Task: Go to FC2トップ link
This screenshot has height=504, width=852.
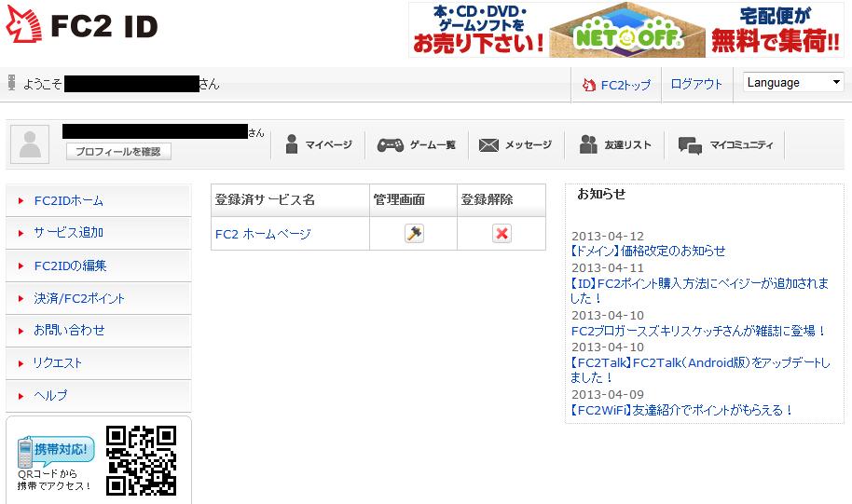Action: [625, 85]
